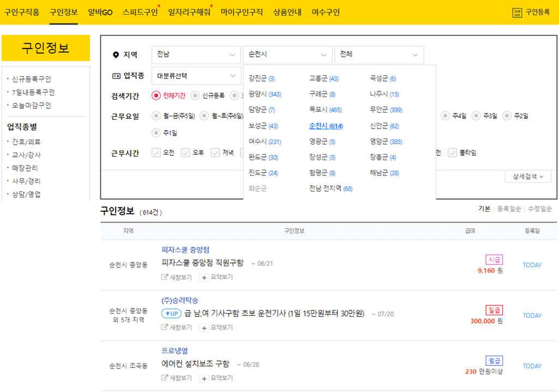The width and height of the screenshot is (559, 392).
Task: Open the 전남 region dropdown
Action: (196, 55)
